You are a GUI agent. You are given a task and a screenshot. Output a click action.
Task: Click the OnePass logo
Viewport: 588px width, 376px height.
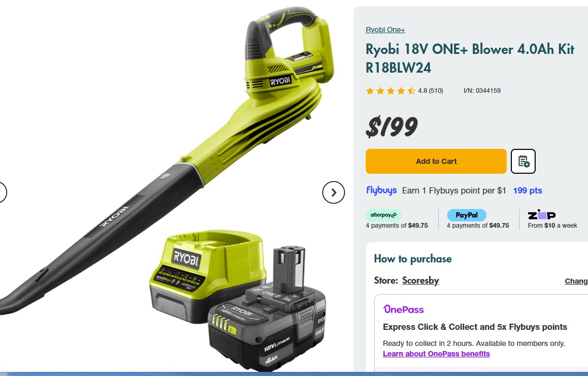[x=404, y=309]
